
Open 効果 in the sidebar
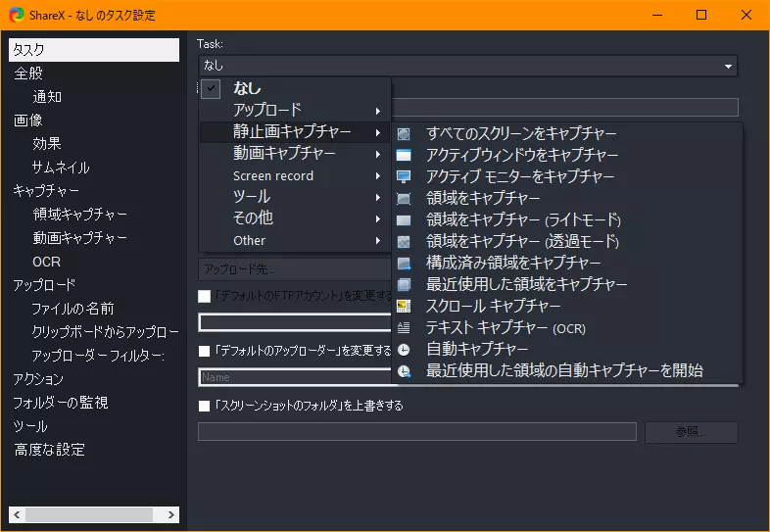47,144
